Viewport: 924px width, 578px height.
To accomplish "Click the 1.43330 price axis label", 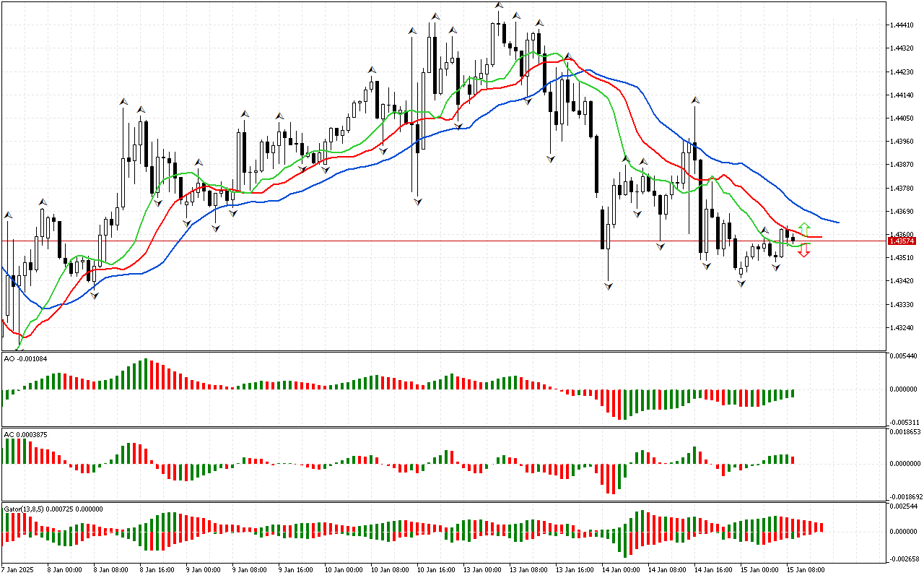I will pos(901,304).
